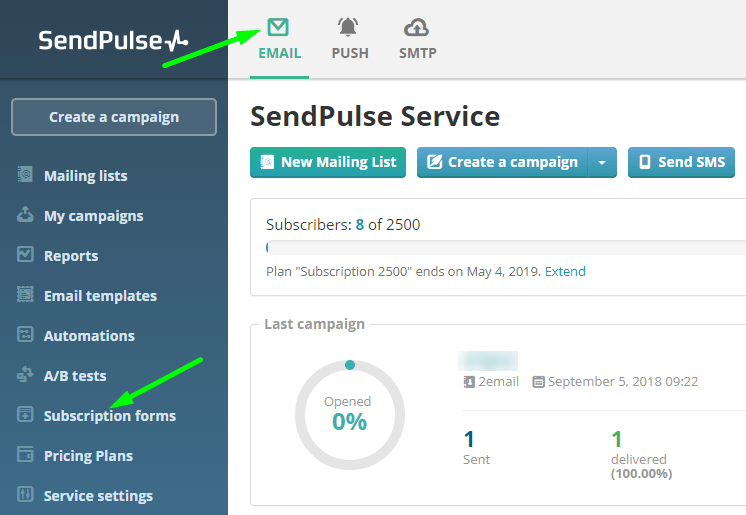Expand the Create a campaign dropdown arrow
This screenshot has width=746, height=515.
tap(602, 162)
